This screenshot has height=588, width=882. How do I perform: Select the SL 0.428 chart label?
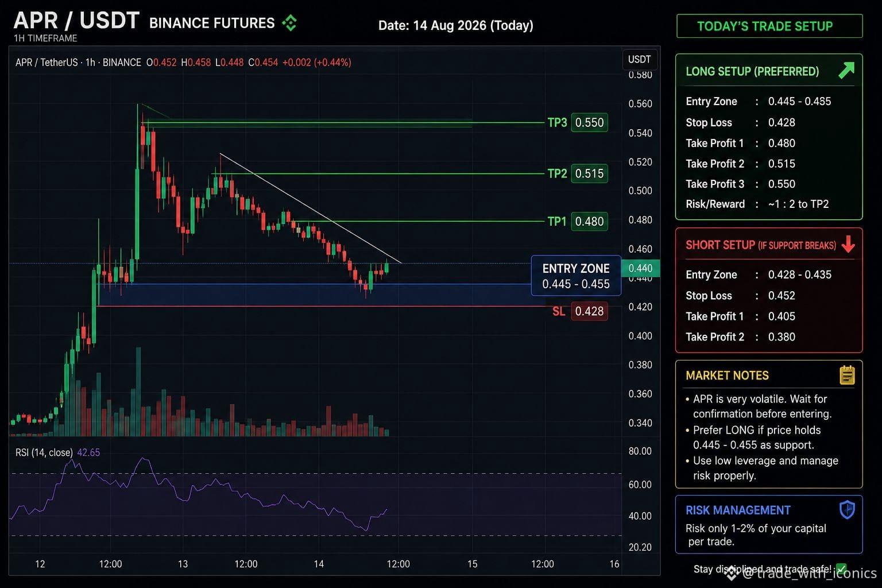tap(579, 311)
